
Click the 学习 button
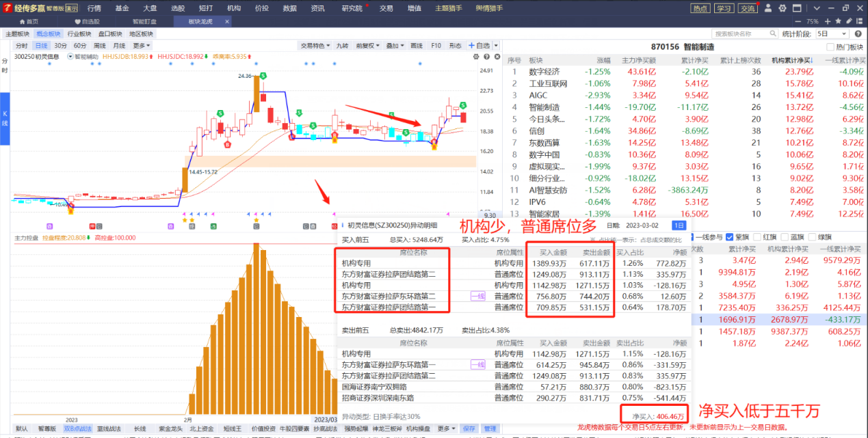tap(724, 8)
